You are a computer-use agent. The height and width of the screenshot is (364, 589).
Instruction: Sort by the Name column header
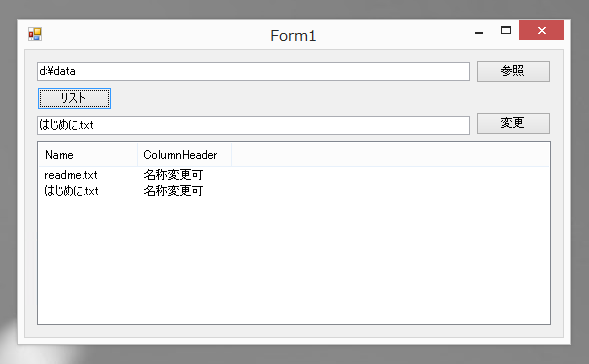(x=88, y=155)
